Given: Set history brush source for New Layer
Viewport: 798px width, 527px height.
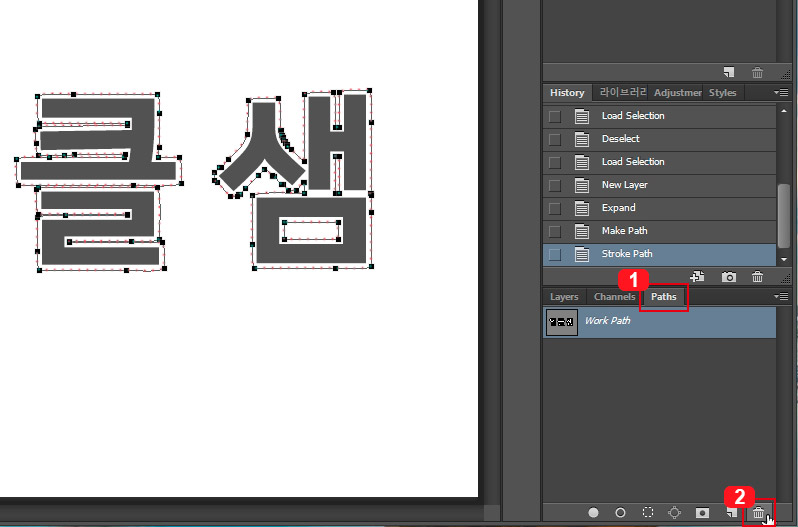Looking at the screenshot, I should [555, 185].
